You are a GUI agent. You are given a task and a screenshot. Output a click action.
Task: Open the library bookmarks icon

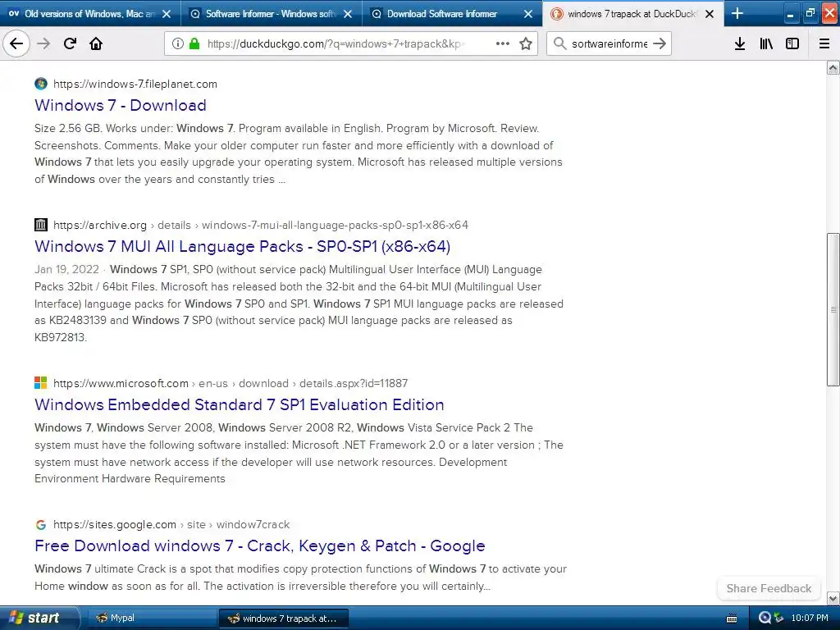pyautogui.click(x=766, y=43)
